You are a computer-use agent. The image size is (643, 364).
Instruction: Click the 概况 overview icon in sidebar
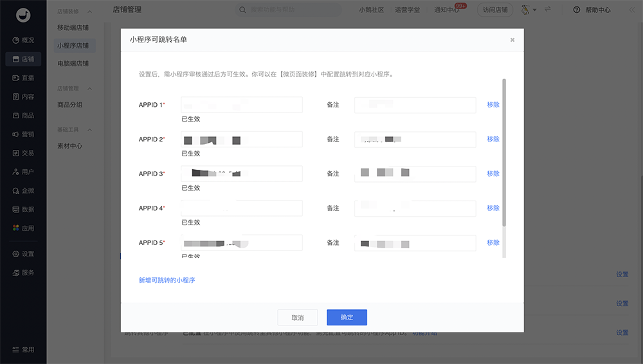[16, 40]
